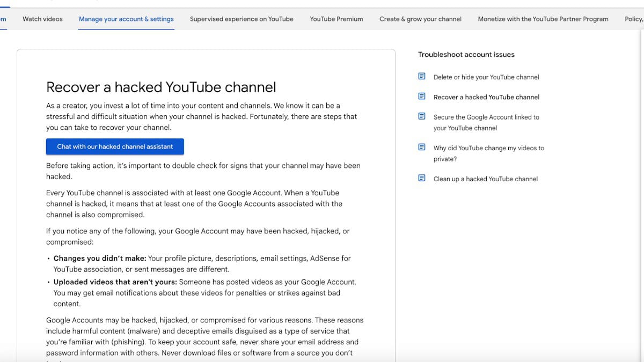Select the "Manage your account & settings" tab

pyautogui.click(x=126, y=19)
